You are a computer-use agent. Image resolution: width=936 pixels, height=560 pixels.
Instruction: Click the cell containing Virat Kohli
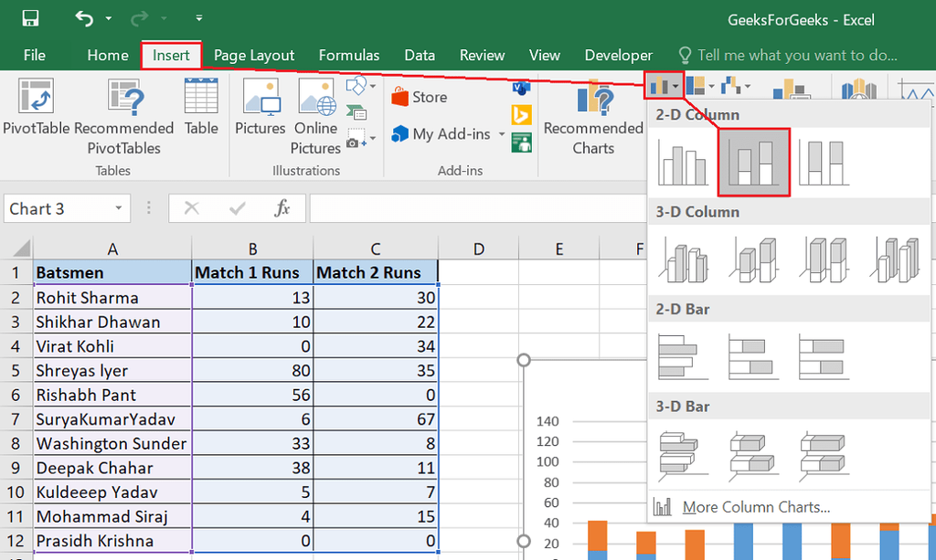[112, 346]
